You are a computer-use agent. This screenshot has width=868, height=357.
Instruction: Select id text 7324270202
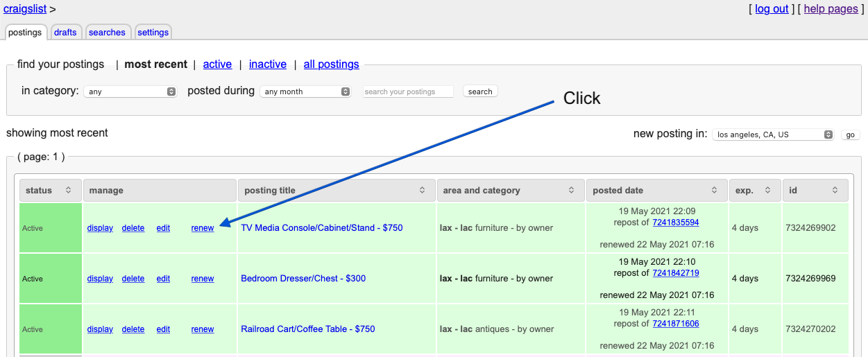pyautogui.click(x=810, y=329)
